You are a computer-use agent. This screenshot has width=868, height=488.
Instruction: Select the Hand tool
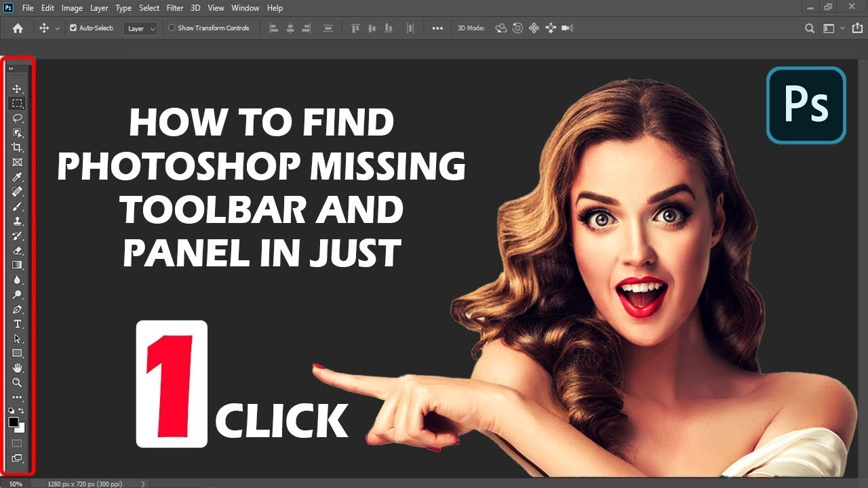pos(17,368)
